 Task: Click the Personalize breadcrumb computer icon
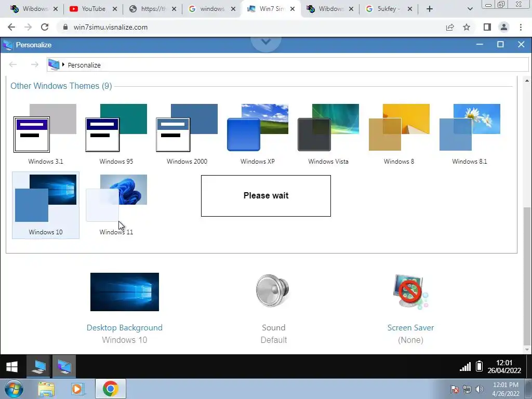54,64
